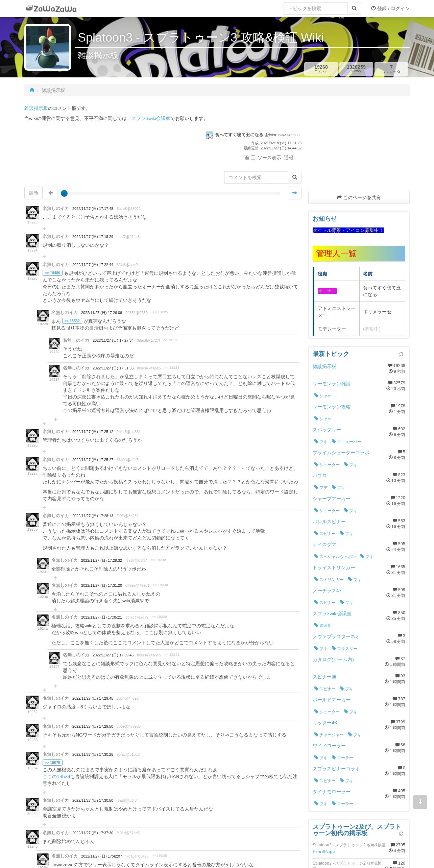
Task: Click the ブラスター tag under ノヴァブラスターネオ
Action: (344, 648)
